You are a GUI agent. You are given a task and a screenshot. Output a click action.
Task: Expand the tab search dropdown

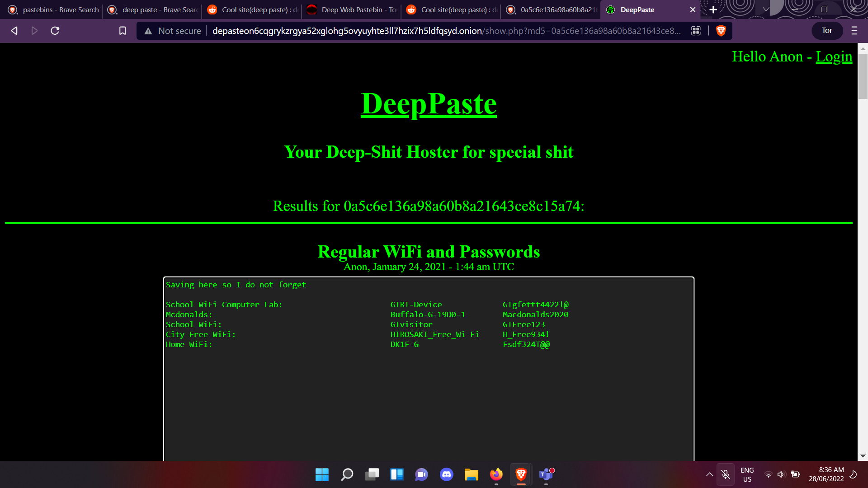pos(766,9)
